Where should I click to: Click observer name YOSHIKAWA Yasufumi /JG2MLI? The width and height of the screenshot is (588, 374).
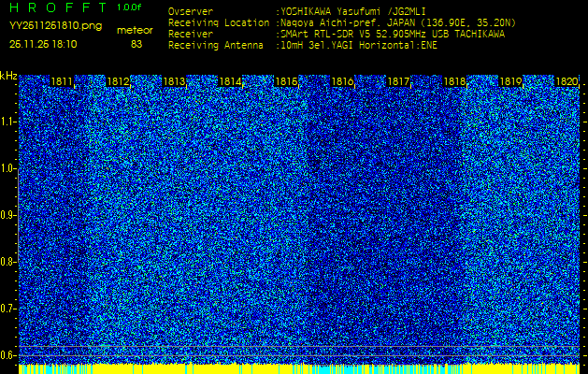point(353,12)
